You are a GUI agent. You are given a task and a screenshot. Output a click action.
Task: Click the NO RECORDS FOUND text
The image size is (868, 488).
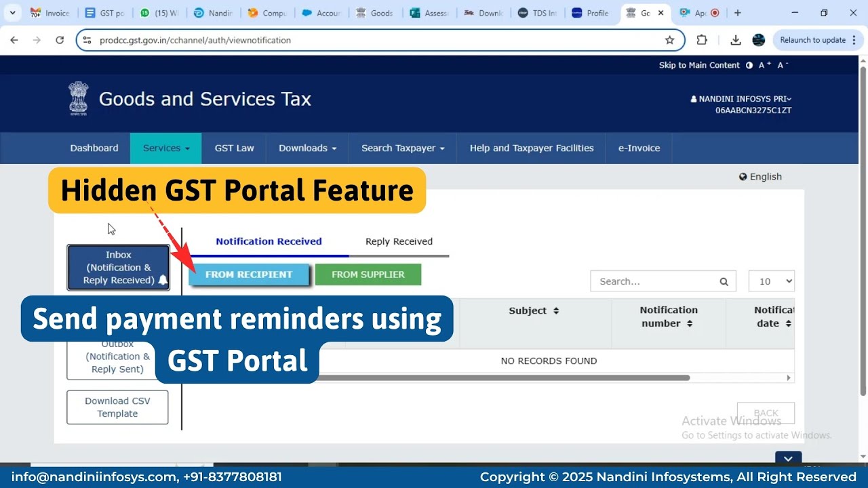click(549, 361)
